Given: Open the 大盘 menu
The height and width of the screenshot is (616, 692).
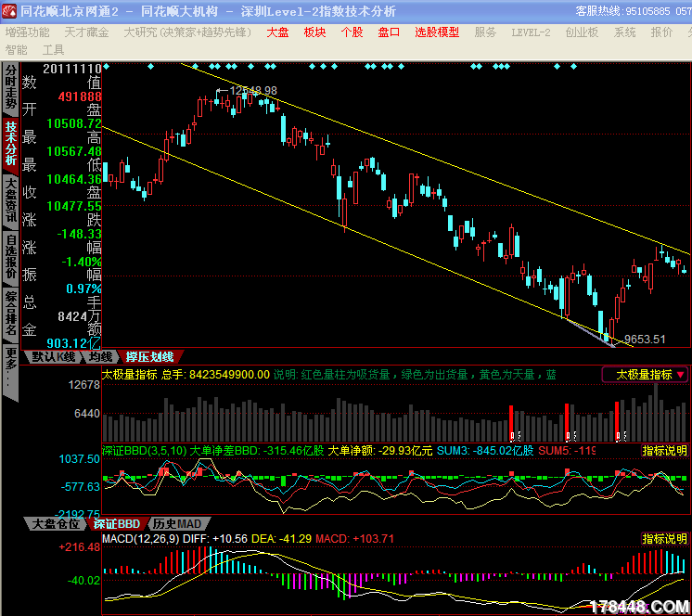Looking at the screenshot, I should tap(277, 32).
